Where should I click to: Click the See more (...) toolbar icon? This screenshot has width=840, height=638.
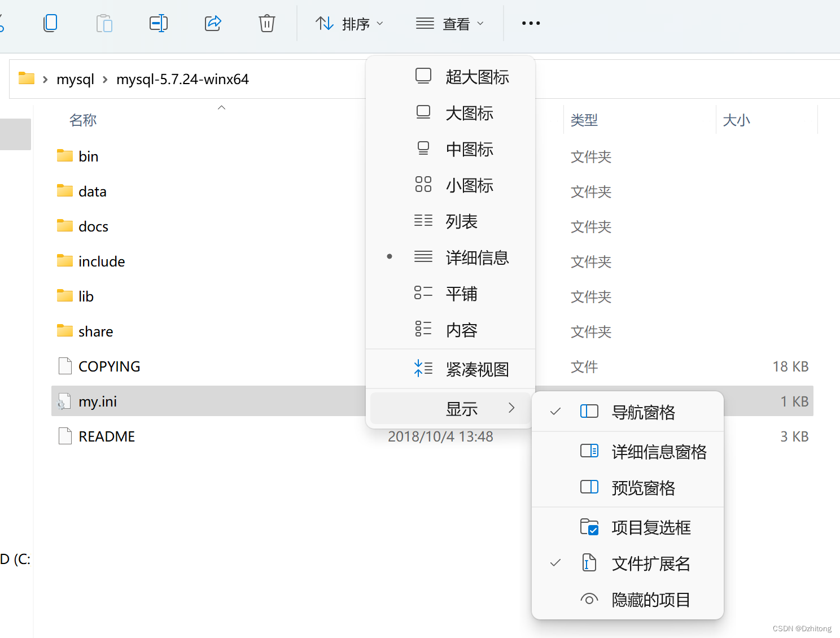point(531,23)
